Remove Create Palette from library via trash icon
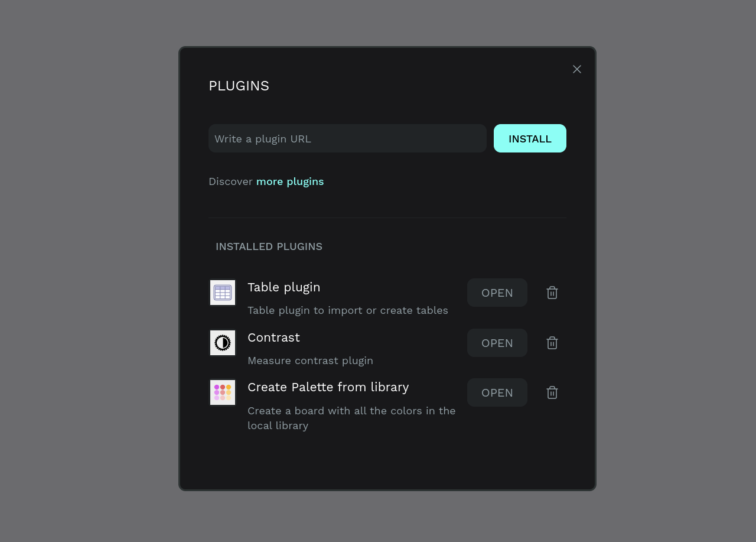756x542 pixels. pyautogui.click(x=552, y=392)
